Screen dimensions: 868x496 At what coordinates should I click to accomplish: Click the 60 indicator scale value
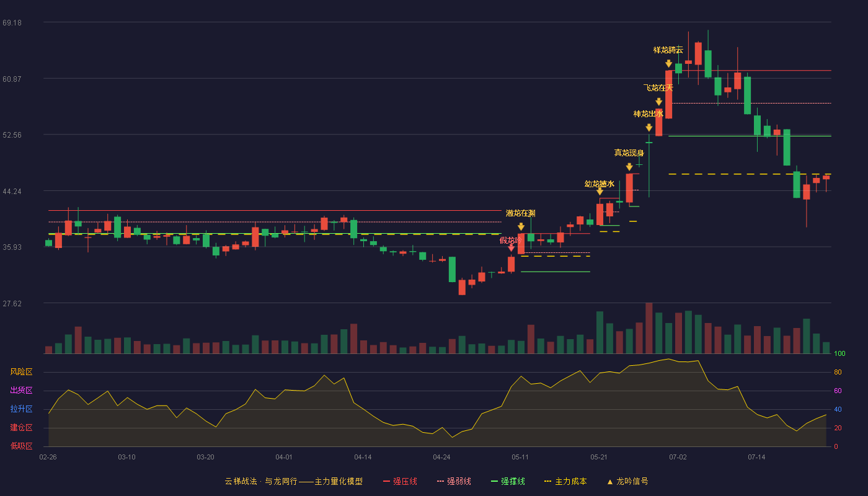point(838,391)
